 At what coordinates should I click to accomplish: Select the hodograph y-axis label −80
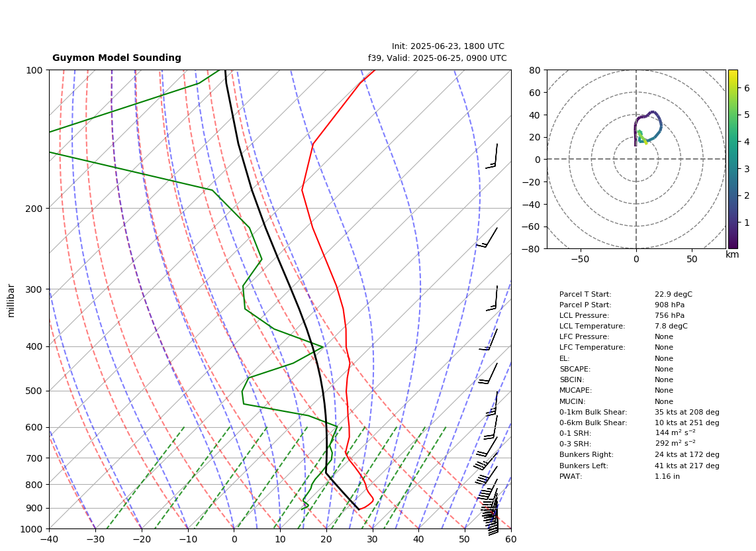(532, 249)
